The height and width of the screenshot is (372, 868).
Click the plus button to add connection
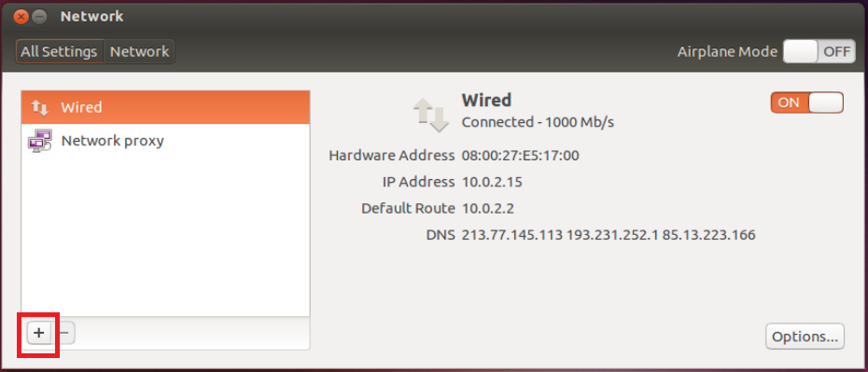(39, 333)
